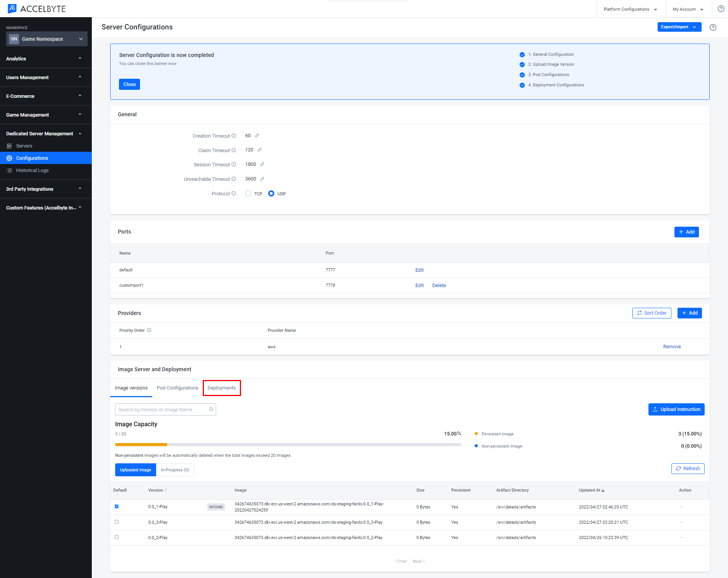Show info for Creation Timeout
The image size is (728, 578).
[x=234, y=136]
